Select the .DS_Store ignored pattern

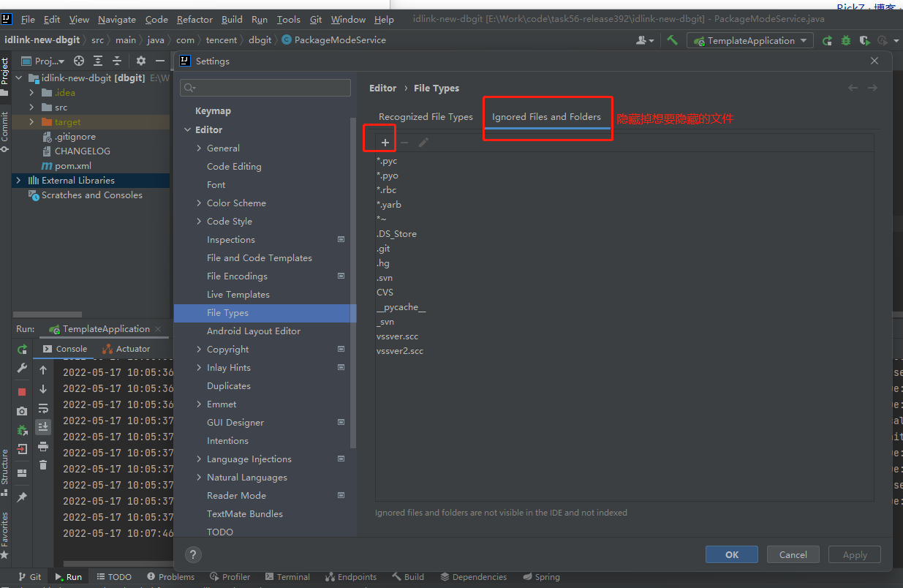(x=396, y=234)
